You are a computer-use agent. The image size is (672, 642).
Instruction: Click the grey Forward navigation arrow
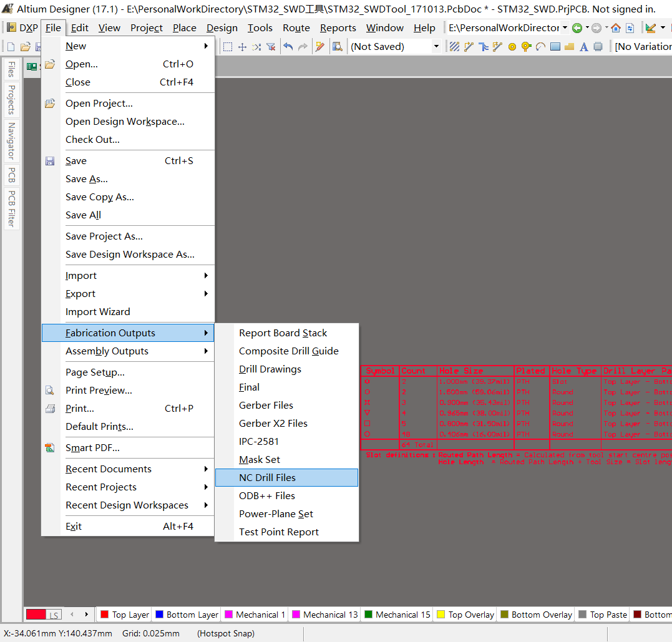coord(596,28)
